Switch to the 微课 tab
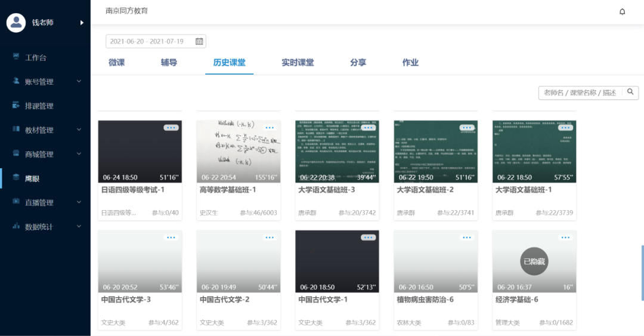This screenshot has height=336, width=644. (117, 63)
